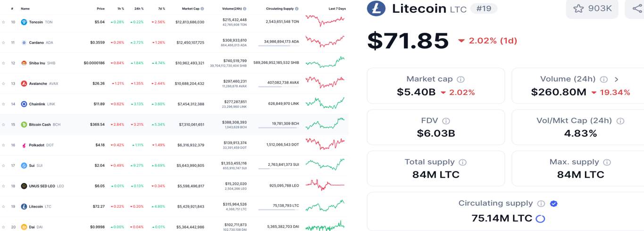Image resolution: width=644 pixels, height=231 pixels.
Task: Open the share icon button
Action: click(635, 8)
